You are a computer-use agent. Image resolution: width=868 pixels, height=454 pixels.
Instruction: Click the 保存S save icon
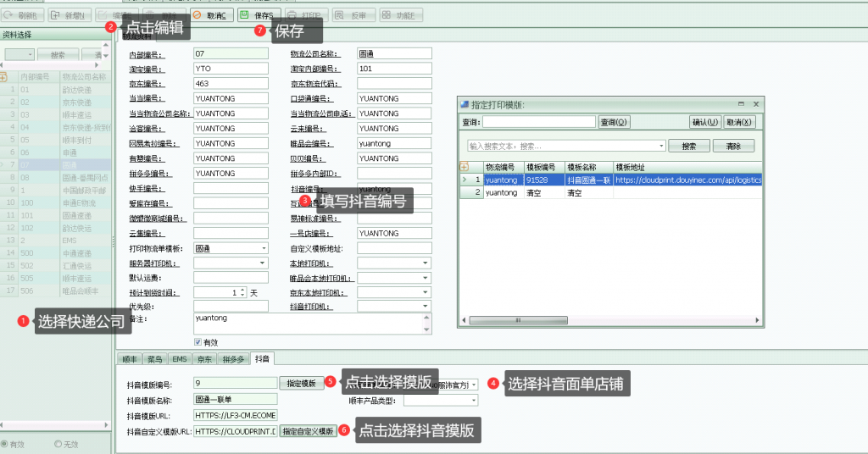[x=244, y=15]
